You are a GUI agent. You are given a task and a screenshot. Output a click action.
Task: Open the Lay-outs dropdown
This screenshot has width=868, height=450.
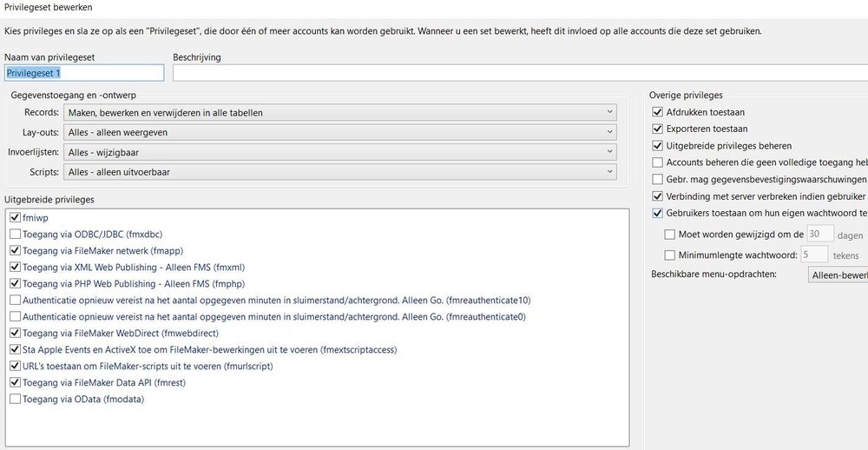point(340,132)
